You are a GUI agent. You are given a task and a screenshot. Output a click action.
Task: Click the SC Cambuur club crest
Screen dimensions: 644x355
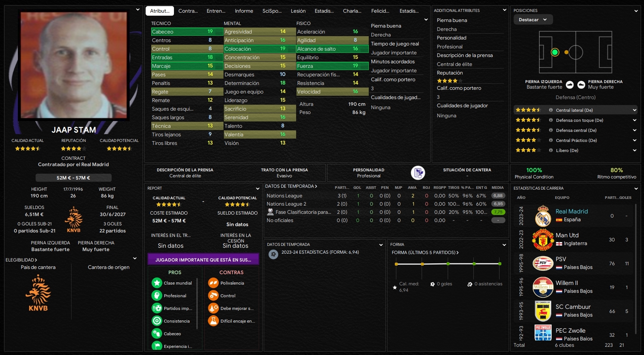click(543, 311)
